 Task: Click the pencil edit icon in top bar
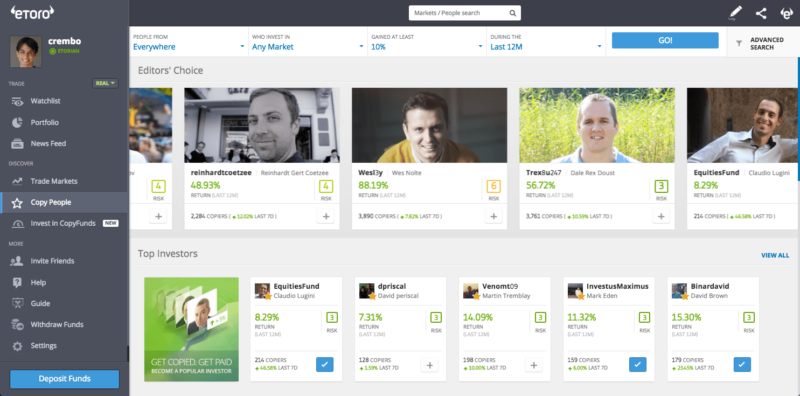[735, 13]
